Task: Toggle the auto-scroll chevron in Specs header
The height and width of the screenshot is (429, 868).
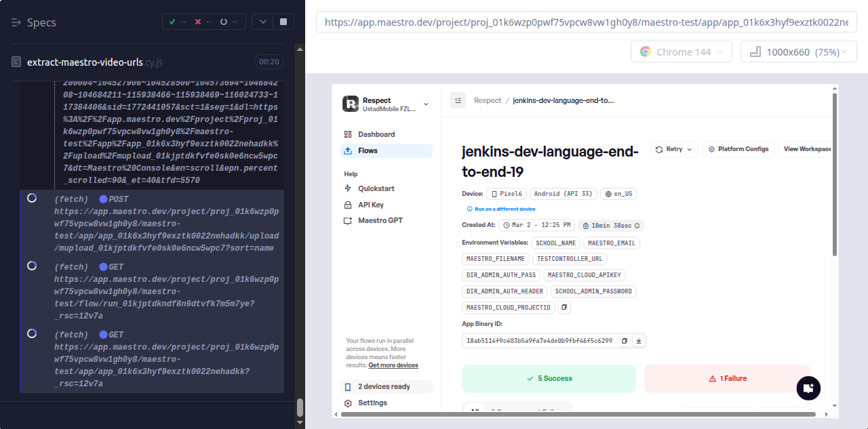Action: click(x=263, y=22)
